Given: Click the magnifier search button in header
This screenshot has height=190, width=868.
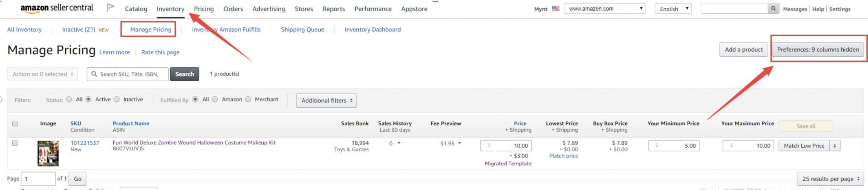Looking at the screenshot, I should pyautogui.click(x=774, y=8).
